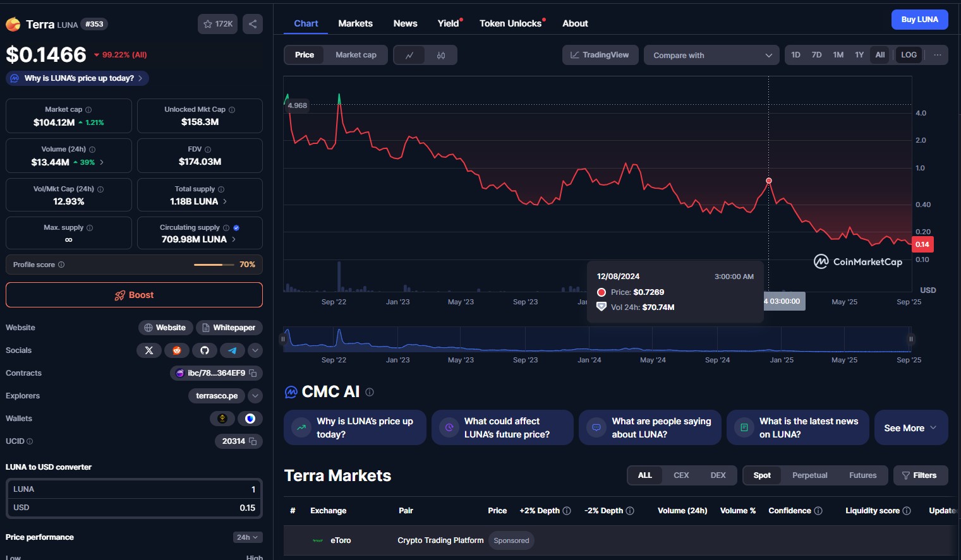Image resolution: width=961 pixels, height=560 pixels.
Task: Select candlestick chart style
Action: tap(441, 56)
